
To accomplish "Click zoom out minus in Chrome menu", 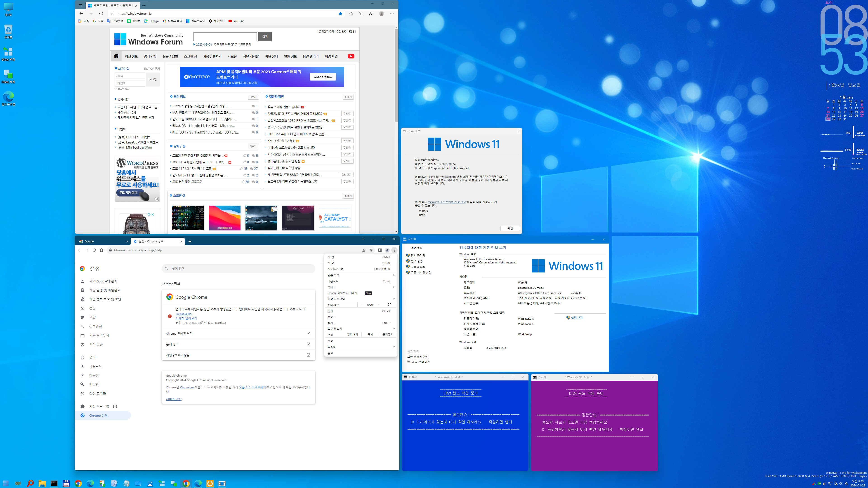I will coord(362,305).
